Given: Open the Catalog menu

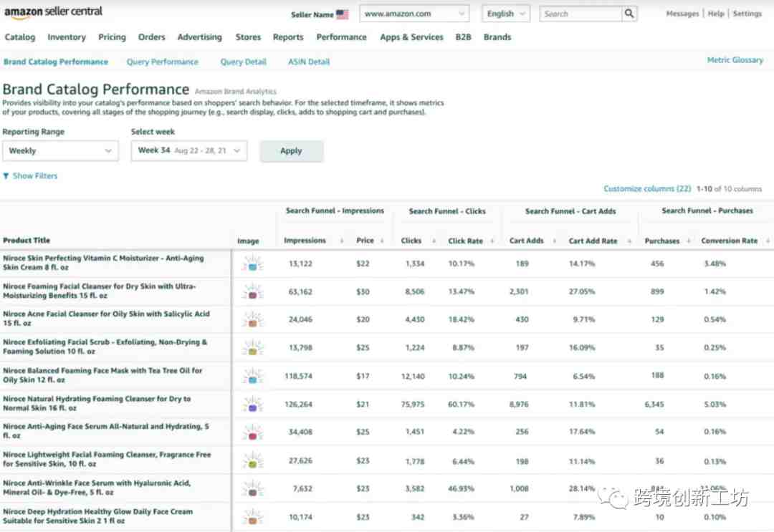Looking at the screenshot, I should point(20,37).
